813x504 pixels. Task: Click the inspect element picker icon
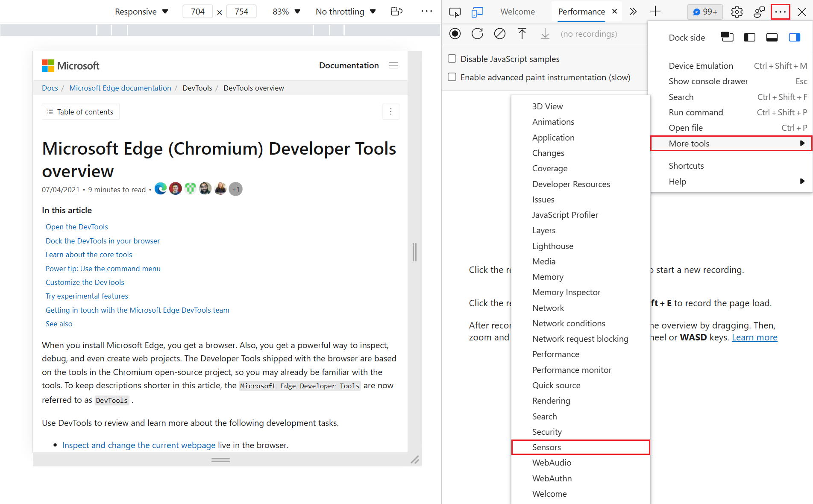tap(455, 12)
